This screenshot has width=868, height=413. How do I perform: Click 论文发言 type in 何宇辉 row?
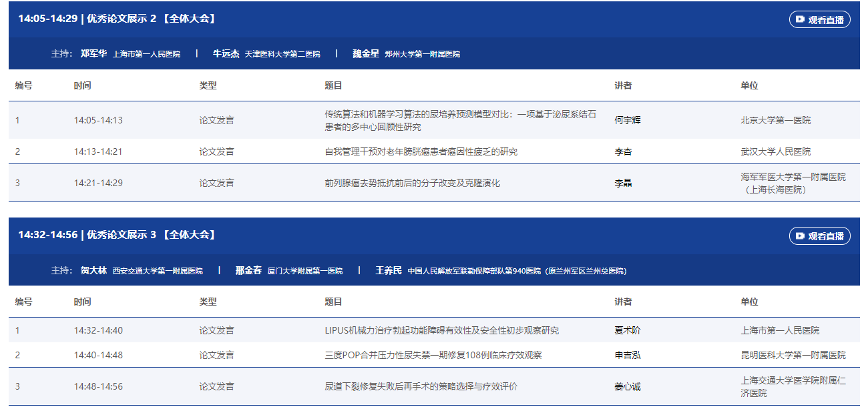216,120
